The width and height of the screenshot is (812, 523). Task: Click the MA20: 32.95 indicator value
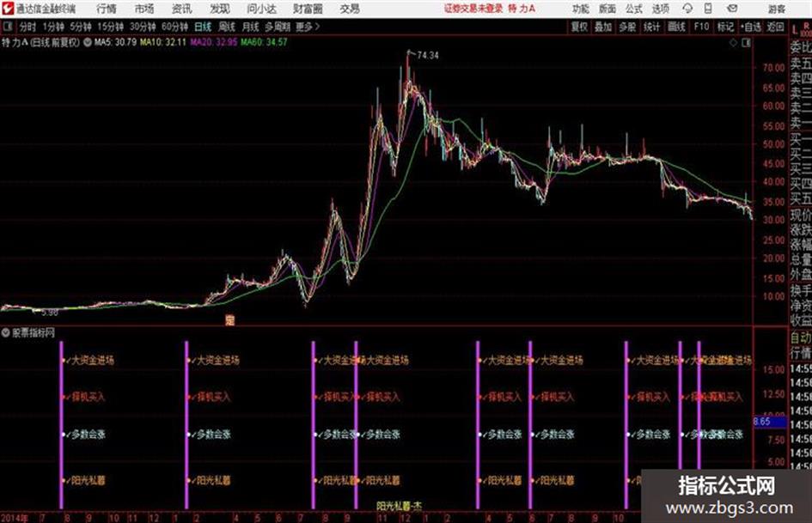(213, 42)
